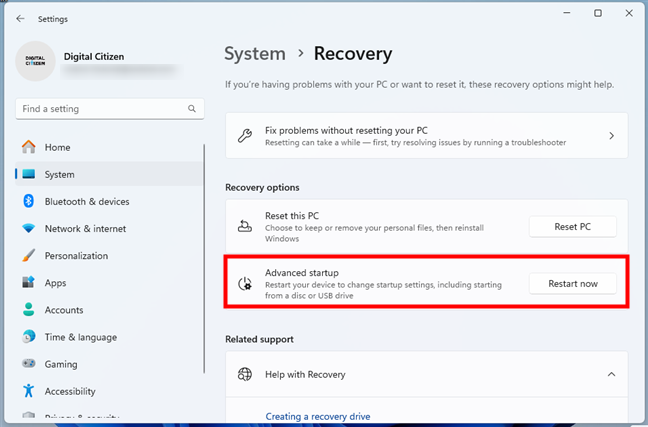
Task: Open the Apps settings section
Action: click(55, 283)
